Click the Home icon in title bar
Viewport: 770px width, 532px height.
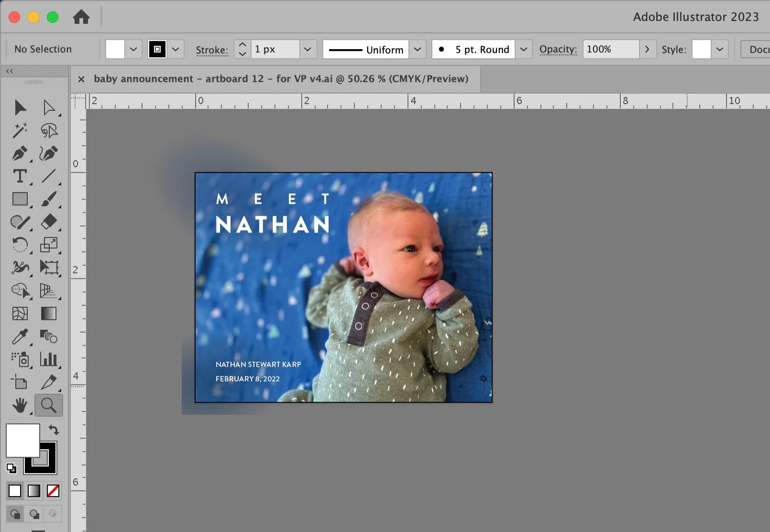[x=81, y=17]
